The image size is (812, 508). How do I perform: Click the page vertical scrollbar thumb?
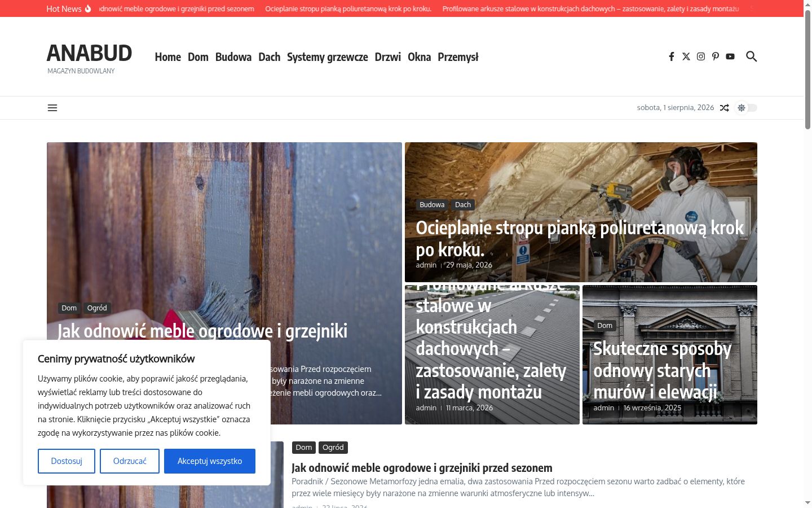807,71
